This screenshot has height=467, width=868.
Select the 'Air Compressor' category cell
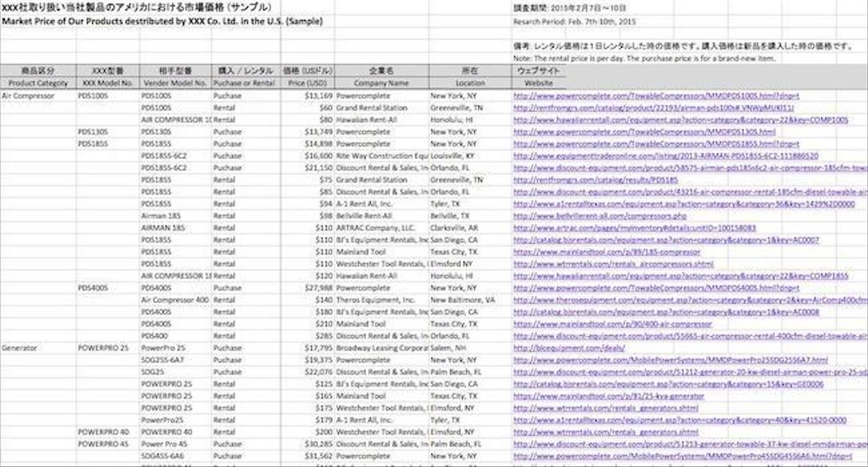click(38, 95)
